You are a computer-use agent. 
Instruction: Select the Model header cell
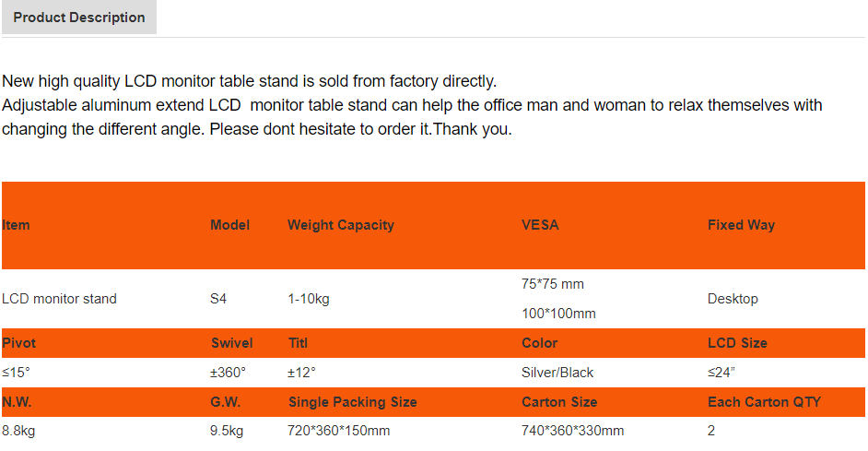[229, 225]
